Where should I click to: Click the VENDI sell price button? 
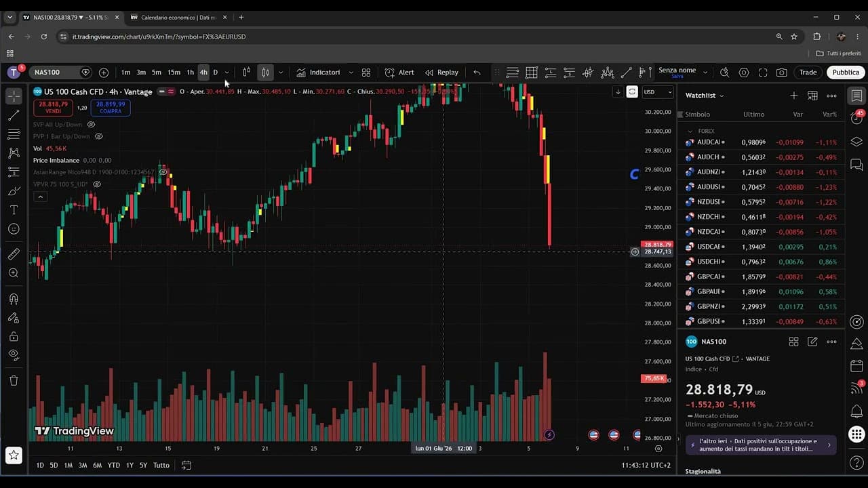(54, 107)
